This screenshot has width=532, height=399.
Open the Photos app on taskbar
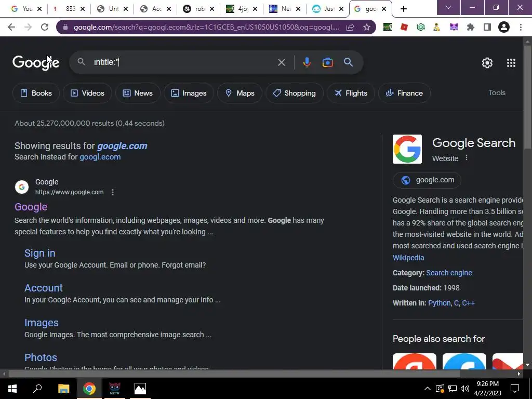[140, 389]
